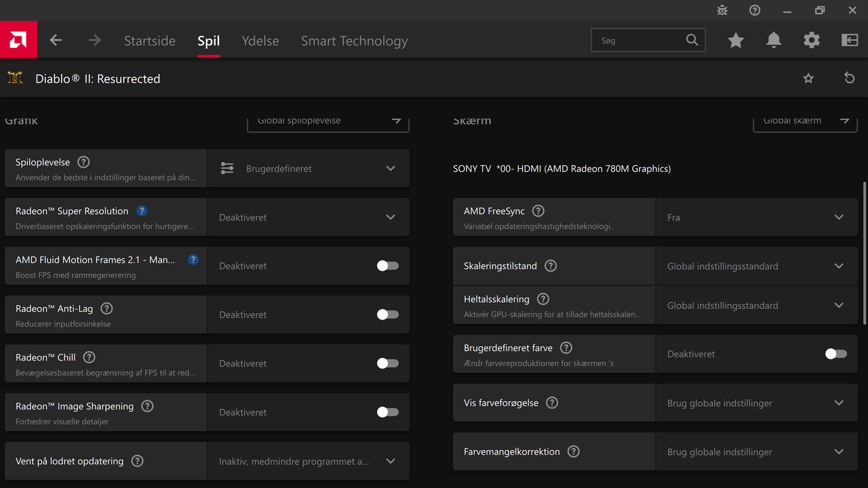Open the Smart Technology tab
This screenshot has height=488, width=868.
point(354,41)
